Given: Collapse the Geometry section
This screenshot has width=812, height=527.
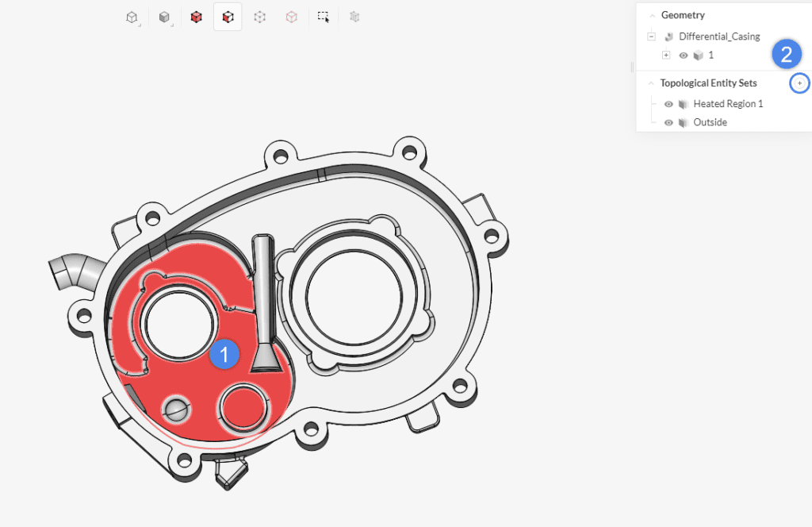Looking at the screenshot, I should 652,15.
